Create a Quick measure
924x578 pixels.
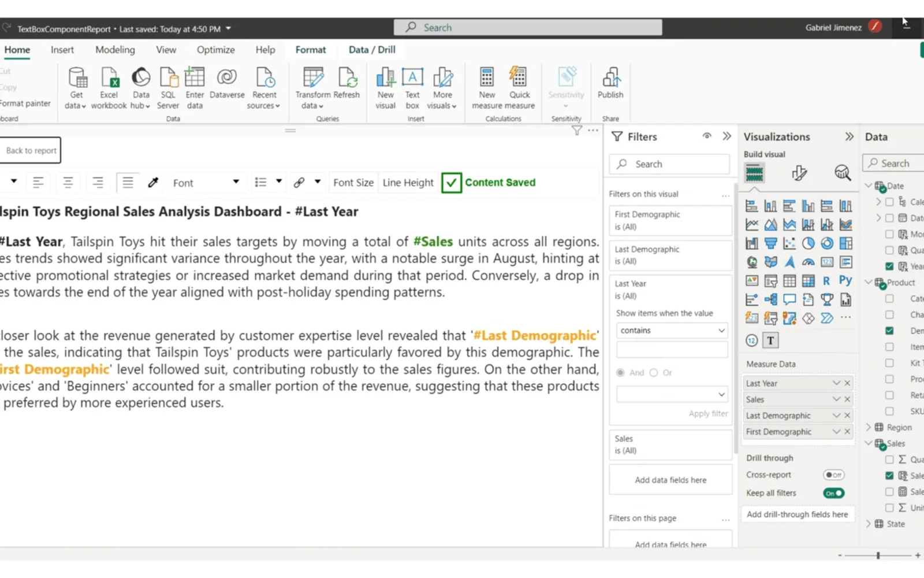point(519,88)
